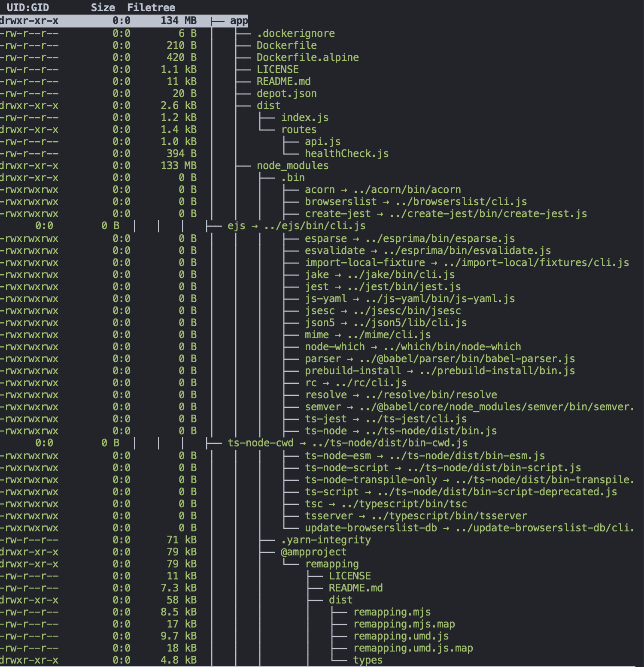
Task: Collapse the dist folder under app
Action: (x=268, y=106)
